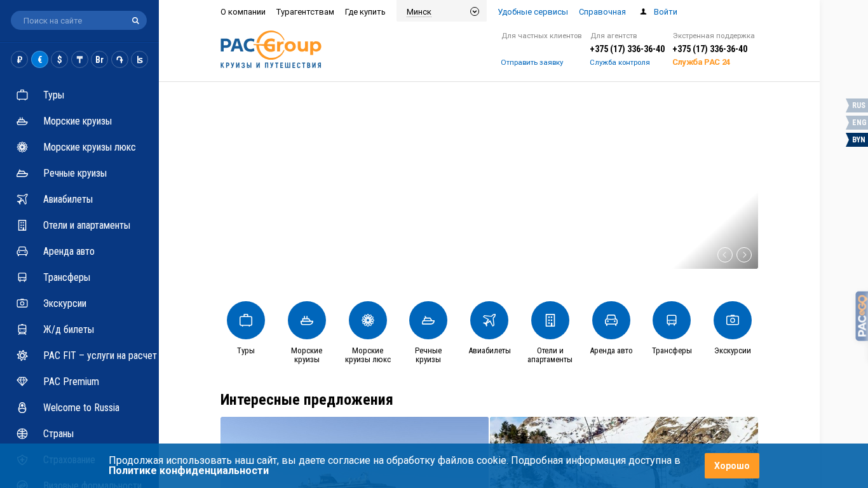
Task: Click the airplane icon beside sidebar Авиабилеты
Action: 22,199
